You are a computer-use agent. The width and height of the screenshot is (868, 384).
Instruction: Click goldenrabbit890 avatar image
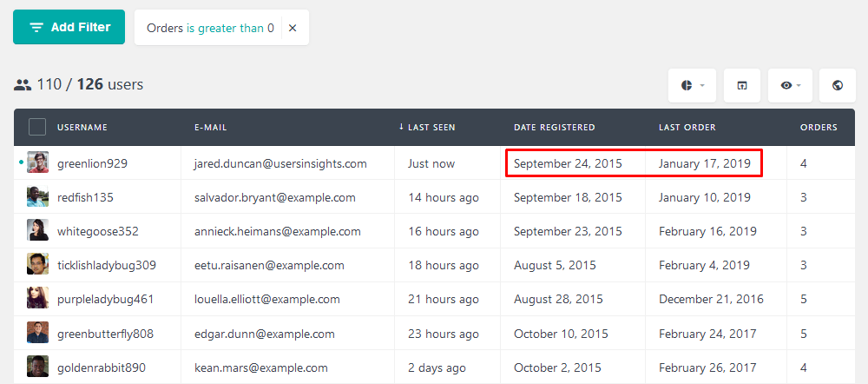pos(37,367)
